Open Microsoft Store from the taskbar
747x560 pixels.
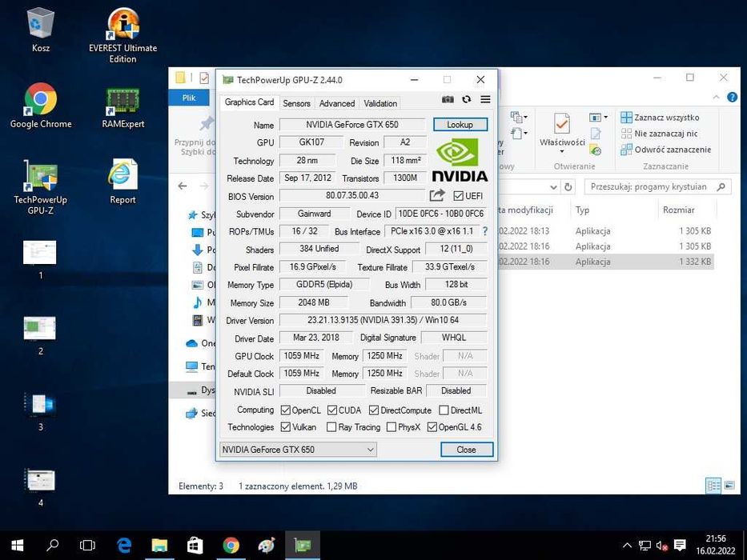pyautogui.click(x=195, y=546)
